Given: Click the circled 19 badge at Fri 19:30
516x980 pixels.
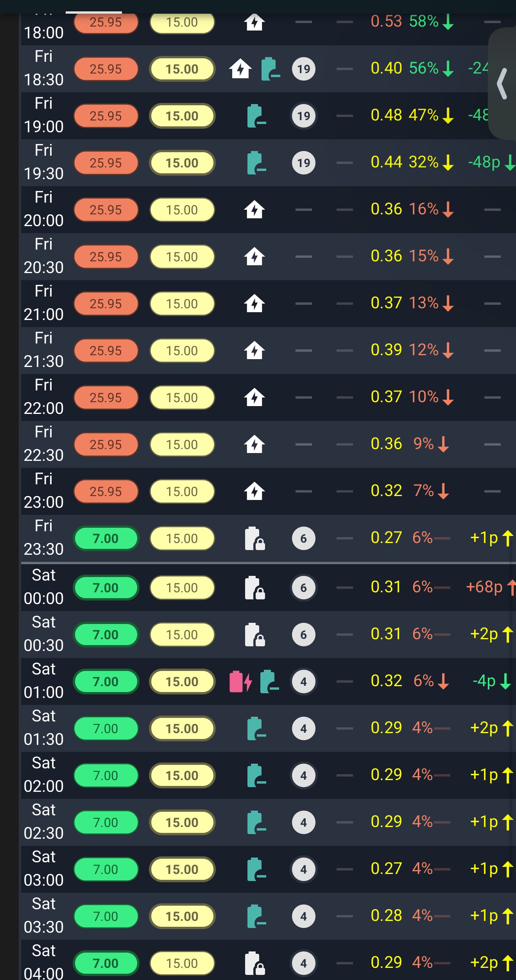Looking at the screenshot, I should [304, 163].
